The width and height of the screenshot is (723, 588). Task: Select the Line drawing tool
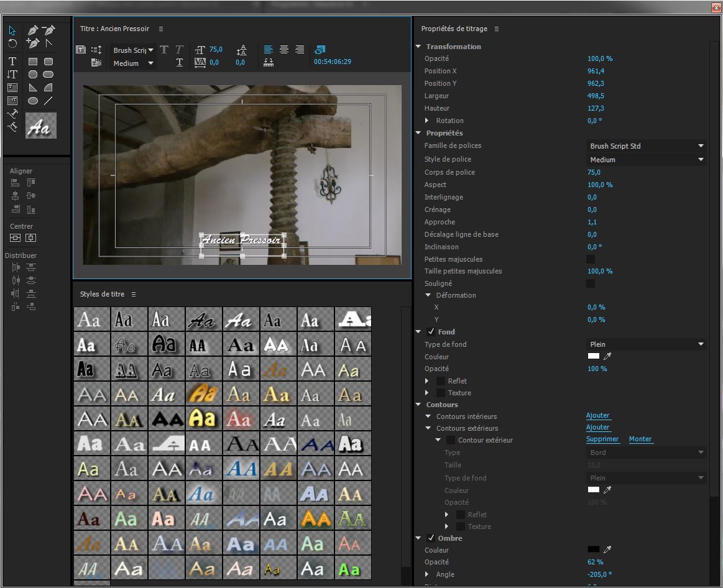48,101
